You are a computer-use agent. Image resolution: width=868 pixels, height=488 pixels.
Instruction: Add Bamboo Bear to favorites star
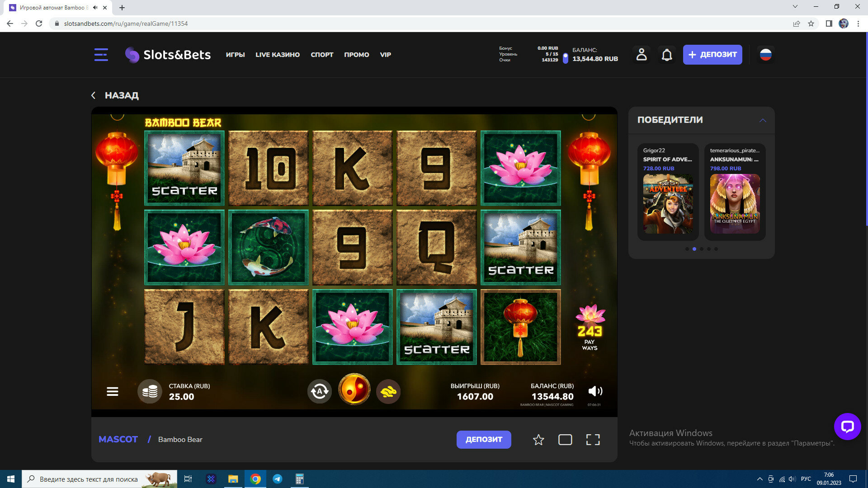[538, 440]
